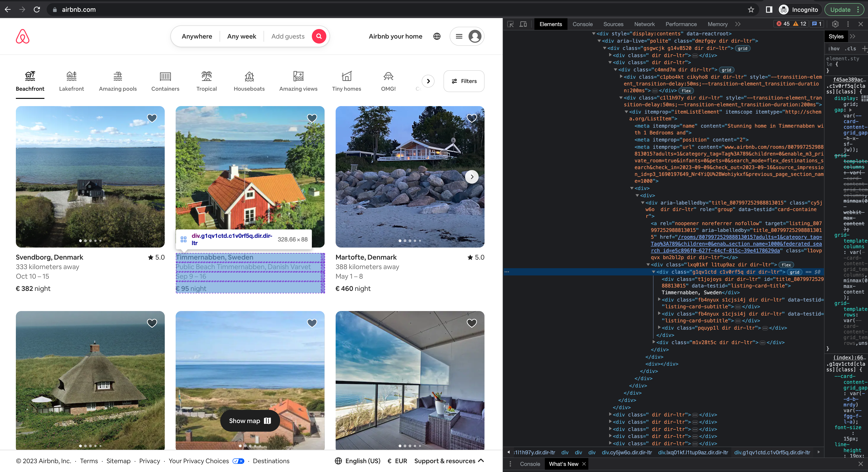Show more DevTools tabs chevron
Viewport: 868px width, 472px height.
[738, 24]
